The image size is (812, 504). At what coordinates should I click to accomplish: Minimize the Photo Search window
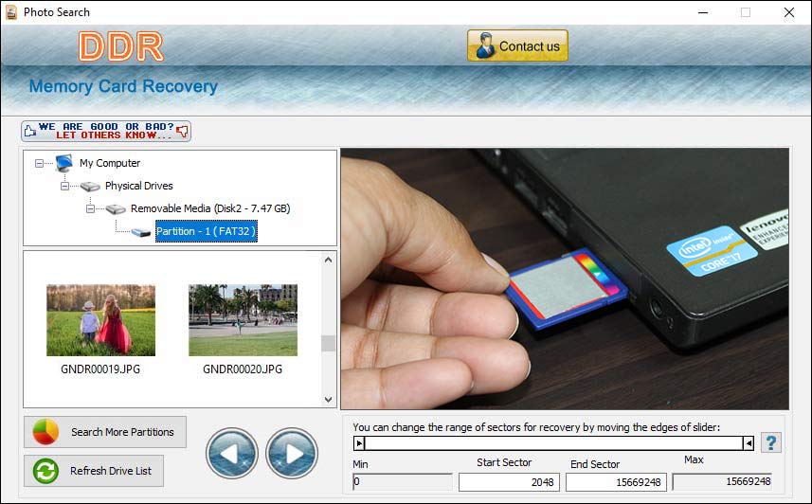(703, 12)
